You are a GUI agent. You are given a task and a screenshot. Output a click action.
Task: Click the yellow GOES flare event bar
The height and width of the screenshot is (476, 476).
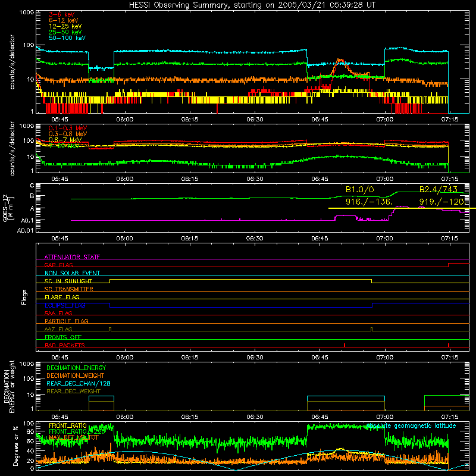click(x=402, y=208)
